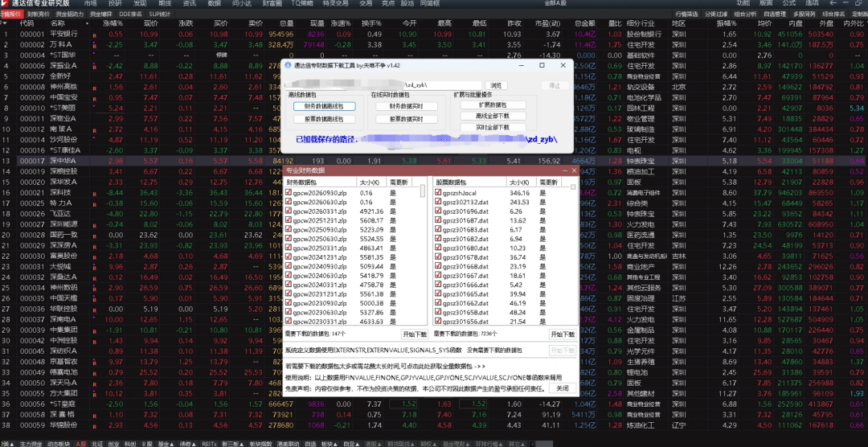Open the 公式 menu at top right
Viewport: 868px width, 447px height.
[x=789, y=3]
